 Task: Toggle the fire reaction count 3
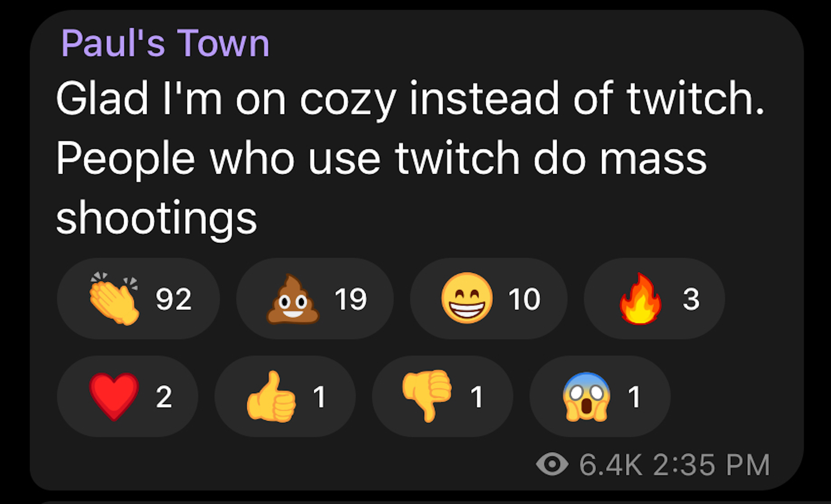[x=691, y=299]
